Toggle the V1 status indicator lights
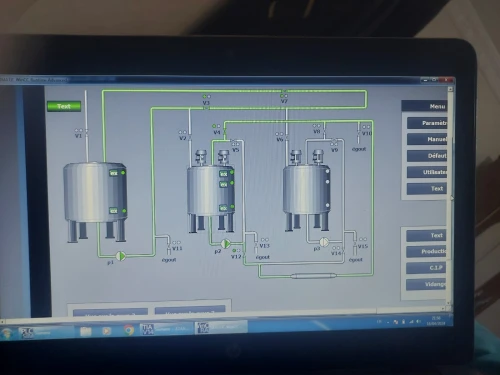This screenshot has width=500, height=375. pos(79,130)
